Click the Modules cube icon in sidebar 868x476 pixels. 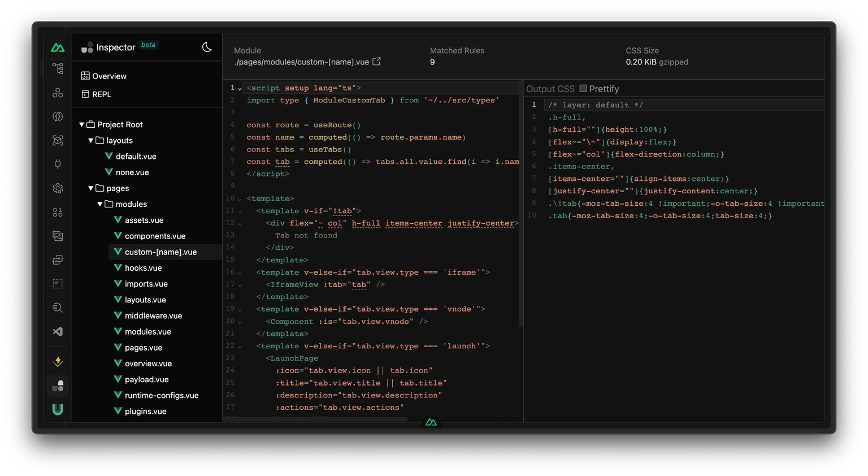pos(57,140)
